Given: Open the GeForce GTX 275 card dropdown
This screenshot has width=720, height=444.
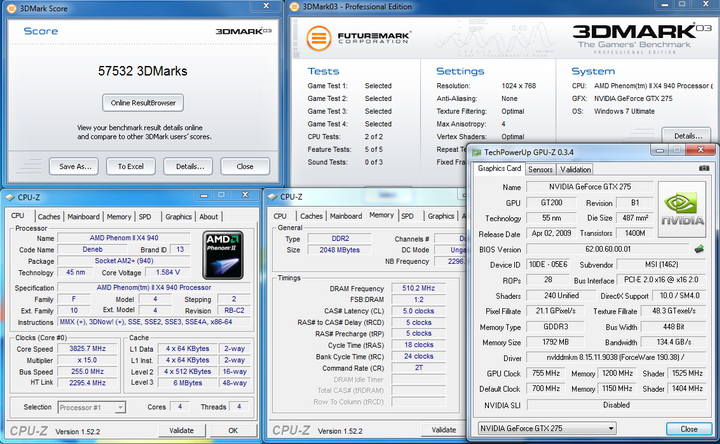Looking at the screenshot, I should pyautogui.click(x=546, y=428).
